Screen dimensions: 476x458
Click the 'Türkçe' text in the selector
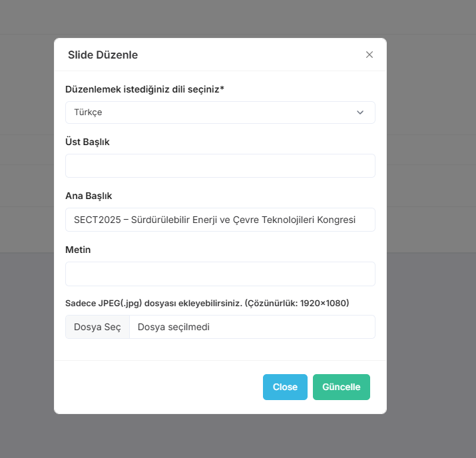pyautogui.click(x=88, y=113)
